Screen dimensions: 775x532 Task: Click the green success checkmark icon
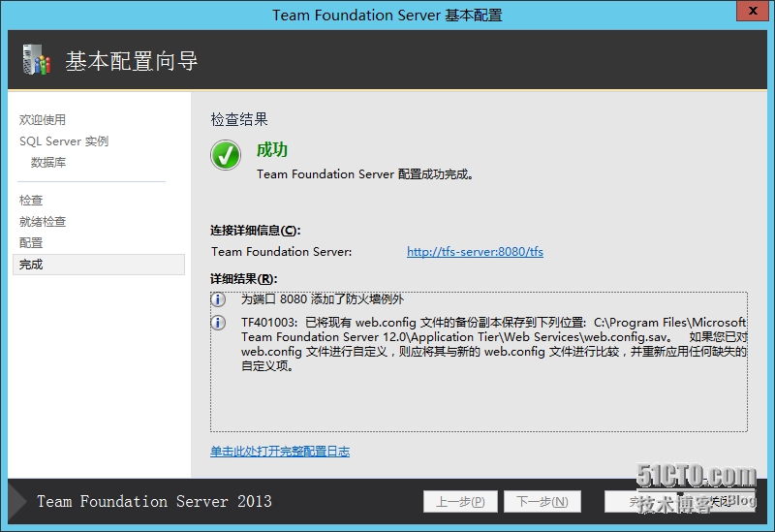click(x=226, y=155)
